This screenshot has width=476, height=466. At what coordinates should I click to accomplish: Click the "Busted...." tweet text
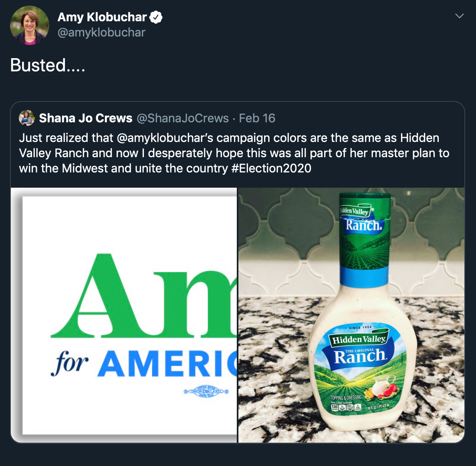48,65
